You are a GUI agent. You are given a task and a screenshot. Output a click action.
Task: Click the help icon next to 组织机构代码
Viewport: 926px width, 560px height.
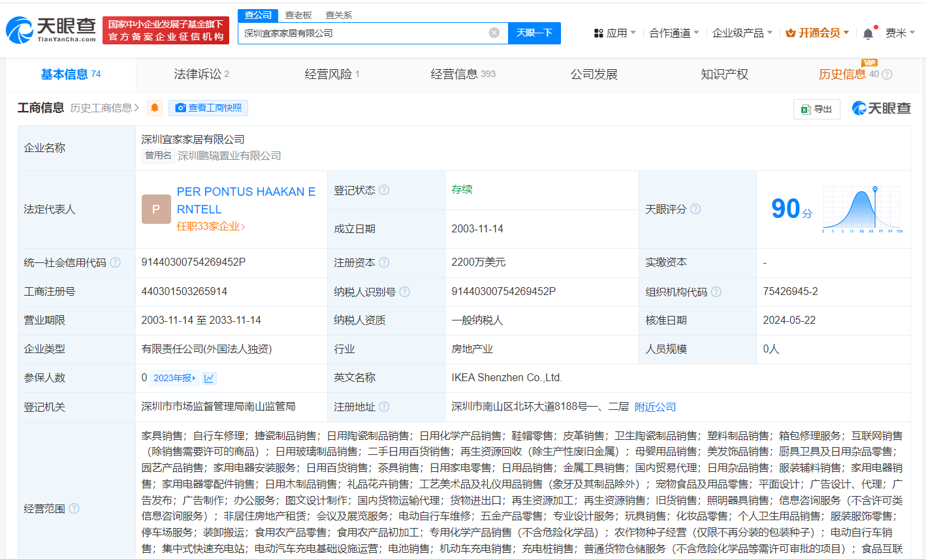tap(716, 292)
